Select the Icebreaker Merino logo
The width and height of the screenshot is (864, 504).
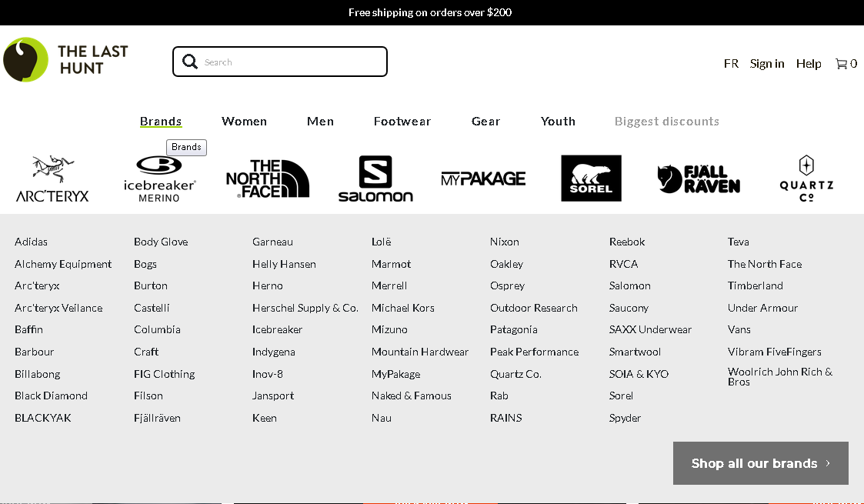pos(159,179)
